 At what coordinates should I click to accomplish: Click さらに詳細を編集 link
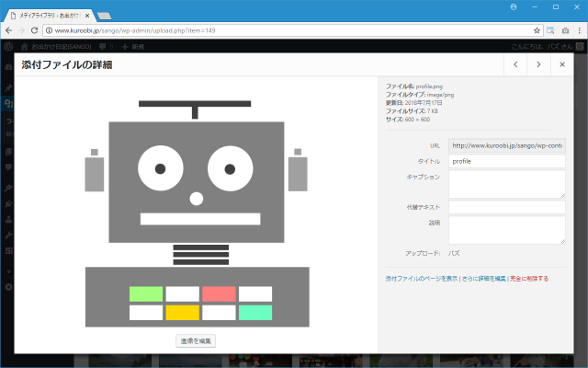point(483,278)
